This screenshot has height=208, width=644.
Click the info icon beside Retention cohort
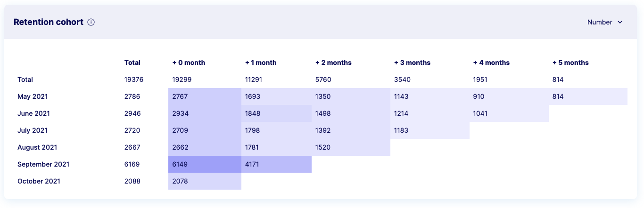tap(91, 22)
